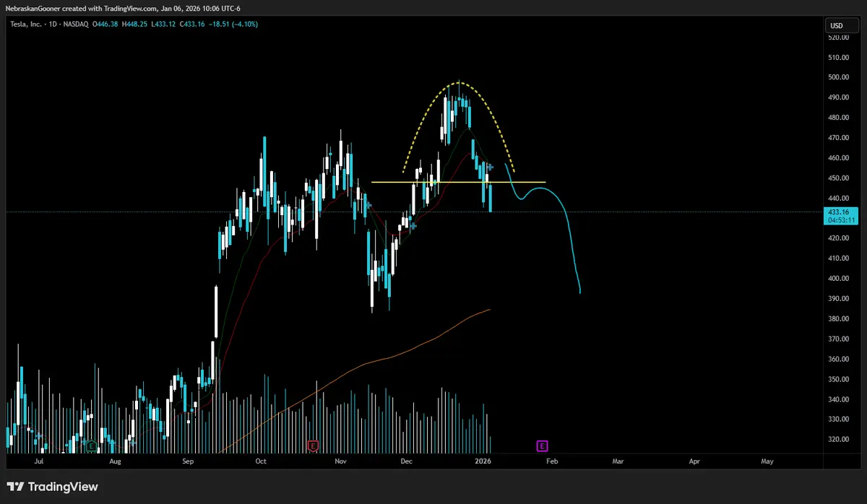This screenshot has width=867, height=504.
Task: Click the 350.00 price axis label
Action: tap(839, 380)
